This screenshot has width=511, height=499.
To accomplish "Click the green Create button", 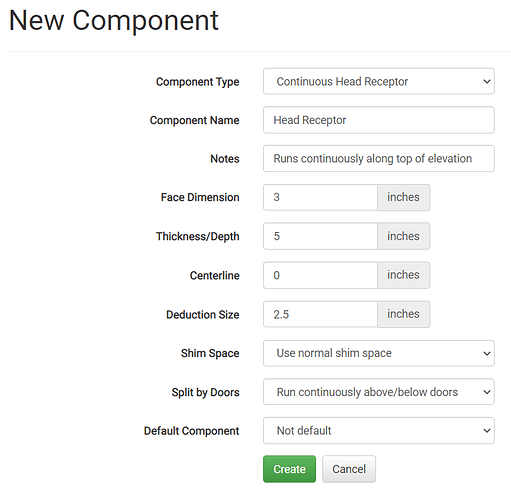I will pyautogui.click(x=289, y=469).
